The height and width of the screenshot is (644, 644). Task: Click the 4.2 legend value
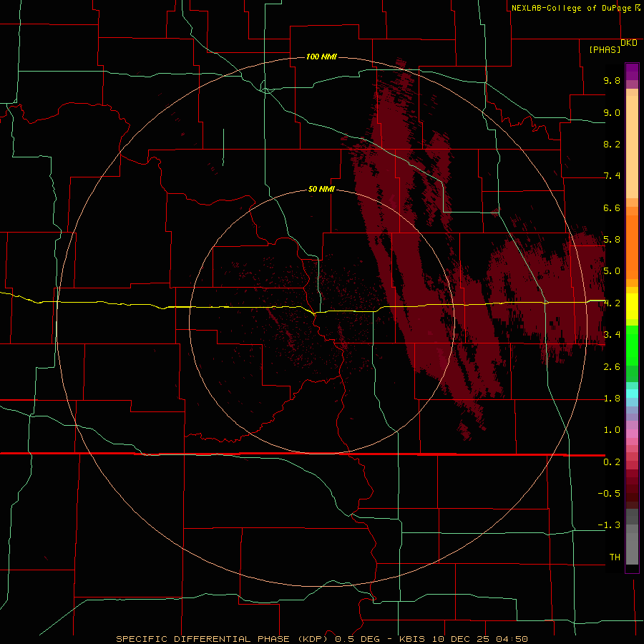(x=612, y=303)
